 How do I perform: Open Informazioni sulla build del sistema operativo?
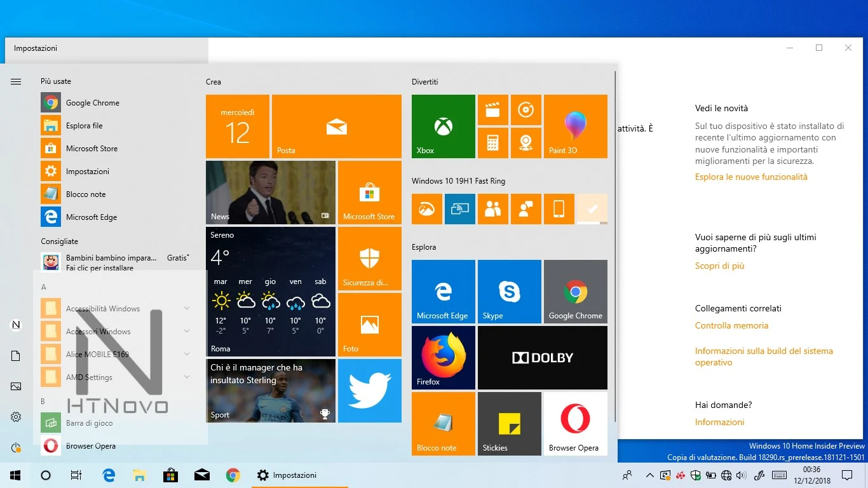coord(764,357)
